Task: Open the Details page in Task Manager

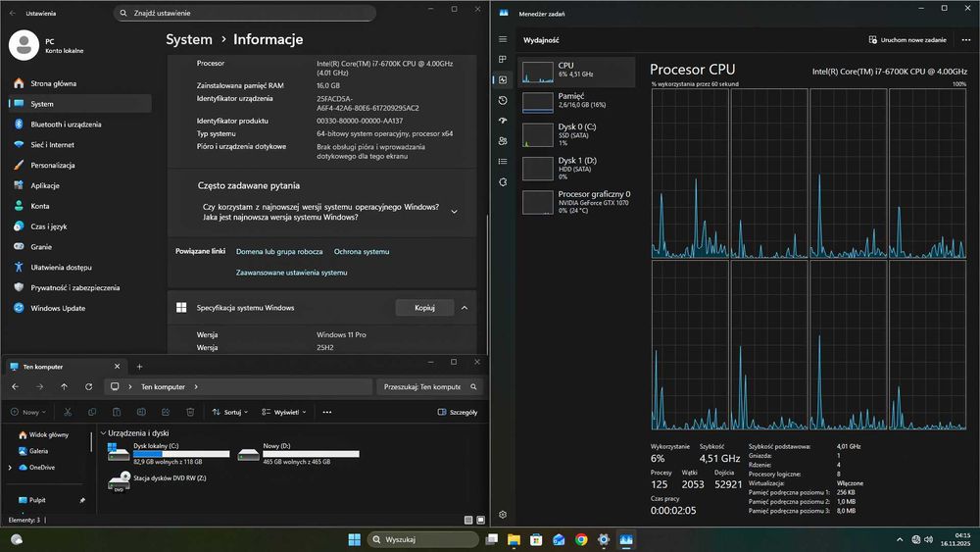Action: 503,162
